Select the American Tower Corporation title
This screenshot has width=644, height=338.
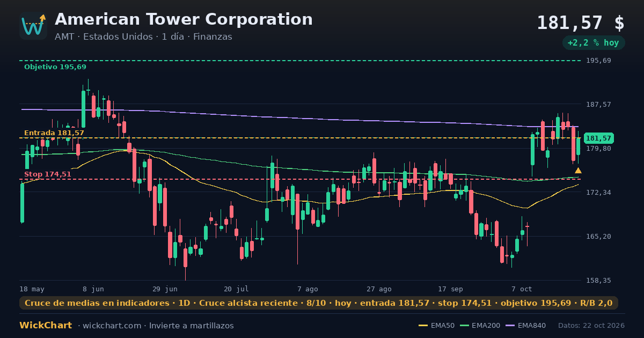pos(184,19)
